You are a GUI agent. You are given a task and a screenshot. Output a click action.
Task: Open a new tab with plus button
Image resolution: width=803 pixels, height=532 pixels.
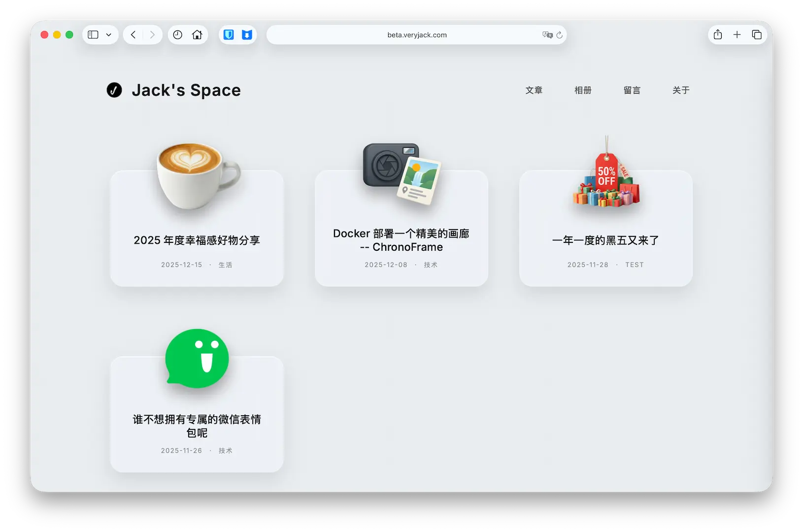pyautogui.click(x=737, y=35)
